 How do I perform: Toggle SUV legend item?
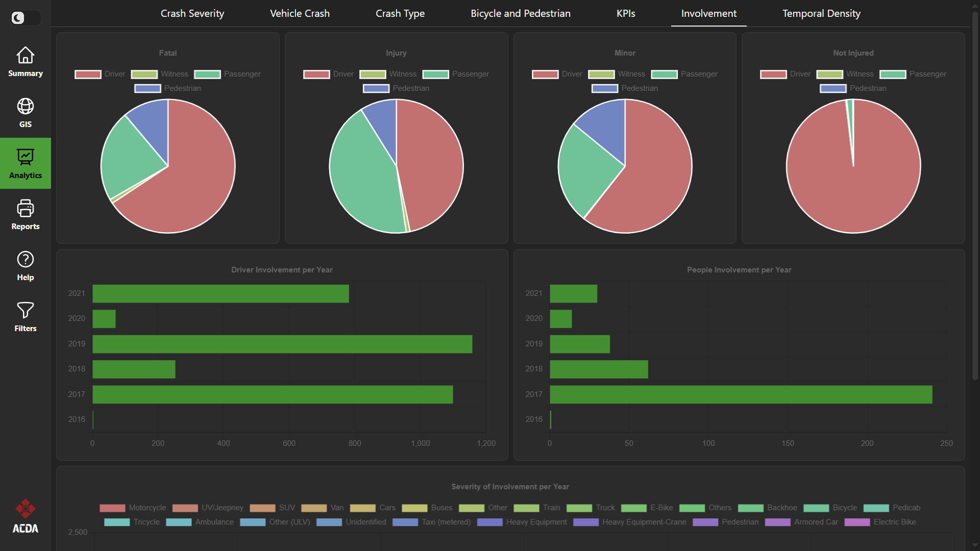click(272, 508)
